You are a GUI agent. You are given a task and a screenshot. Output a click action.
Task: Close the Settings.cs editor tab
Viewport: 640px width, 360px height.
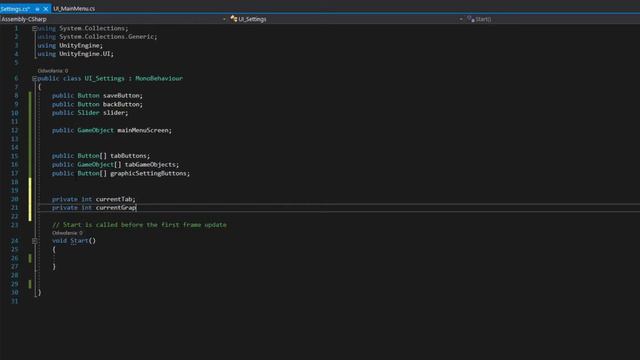pyautogui.click(x=46, y=9)
